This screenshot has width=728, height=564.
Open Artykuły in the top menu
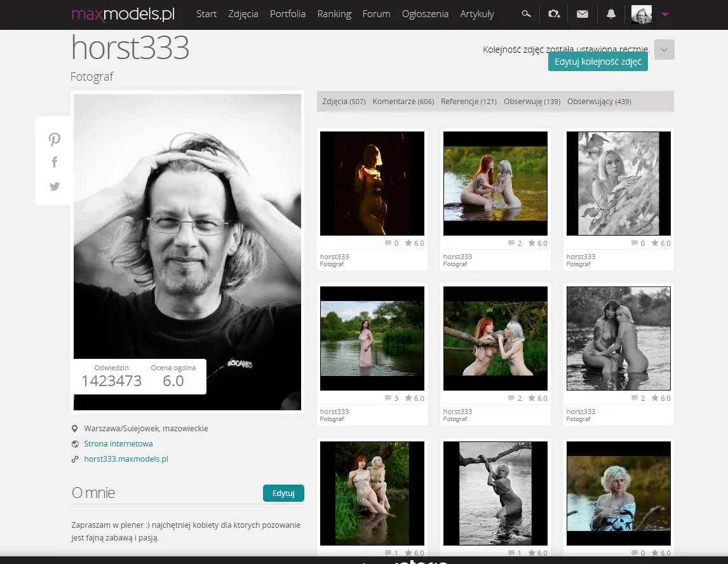coord(477,14)
